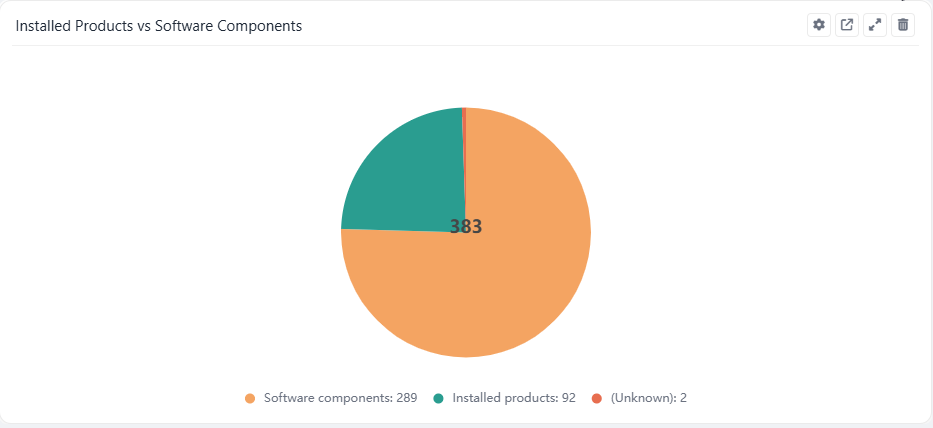Click the empty header space beside the title
933x428 pixels.
[x=550, y=26]
